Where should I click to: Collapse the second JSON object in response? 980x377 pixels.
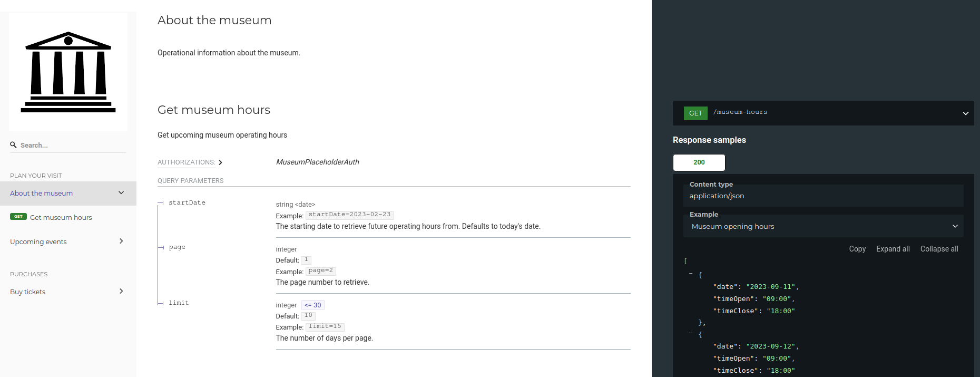[x=690, y=333]
